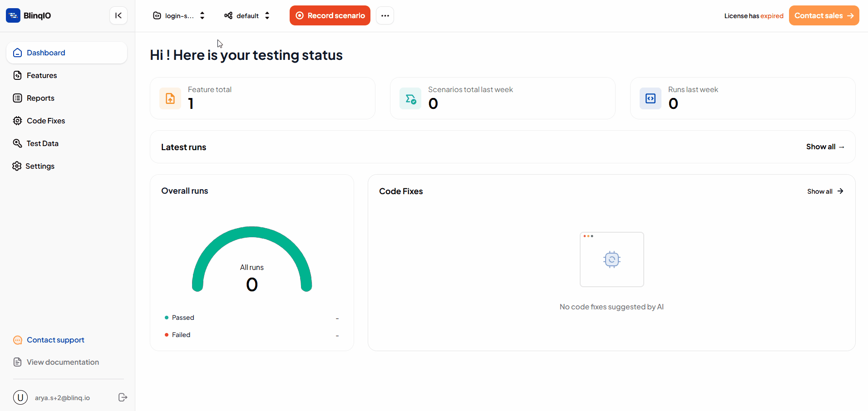Image resolution: width=868 pixels, height=411 pixels.
Task: Open Features in the sidebar
Action: point(67,75)
